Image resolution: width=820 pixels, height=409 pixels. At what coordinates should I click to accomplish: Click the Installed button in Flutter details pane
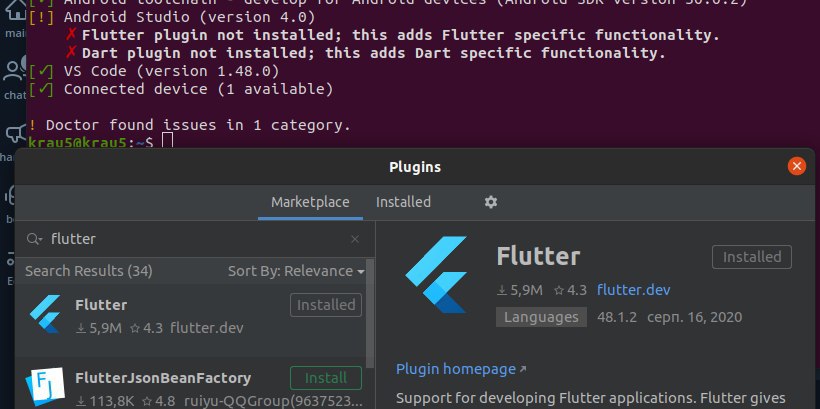(x=751, y=257)
